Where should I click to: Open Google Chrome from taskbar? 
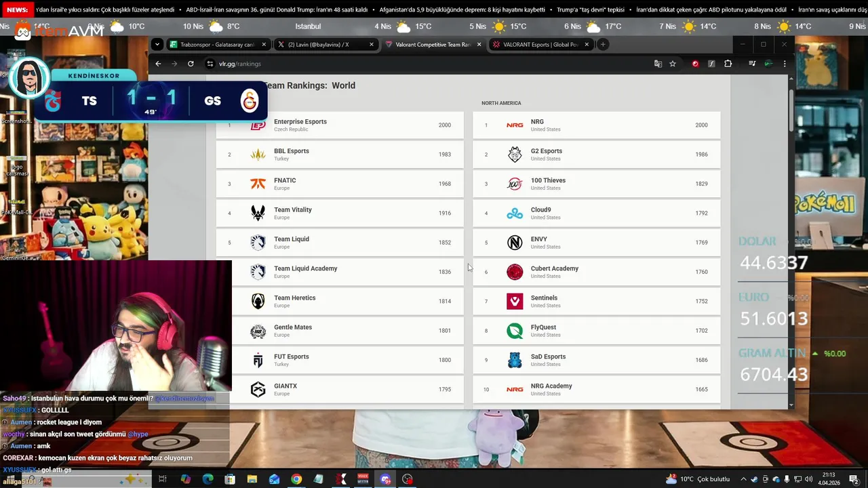tap(296, 479)
